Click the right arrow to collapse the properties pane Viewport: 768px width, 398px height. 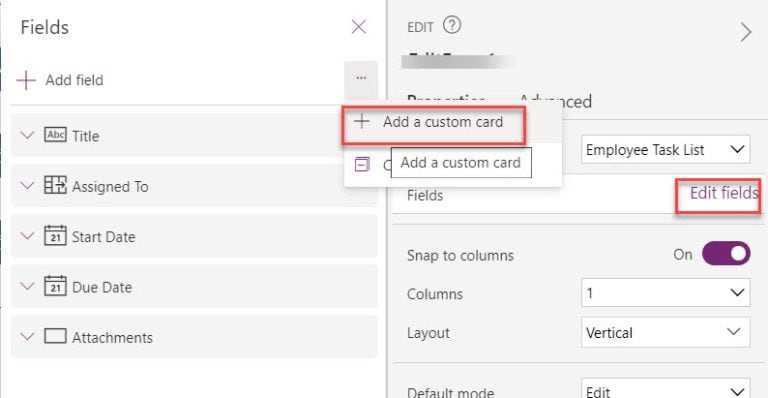pyautogui.click(x=746, y=32)
